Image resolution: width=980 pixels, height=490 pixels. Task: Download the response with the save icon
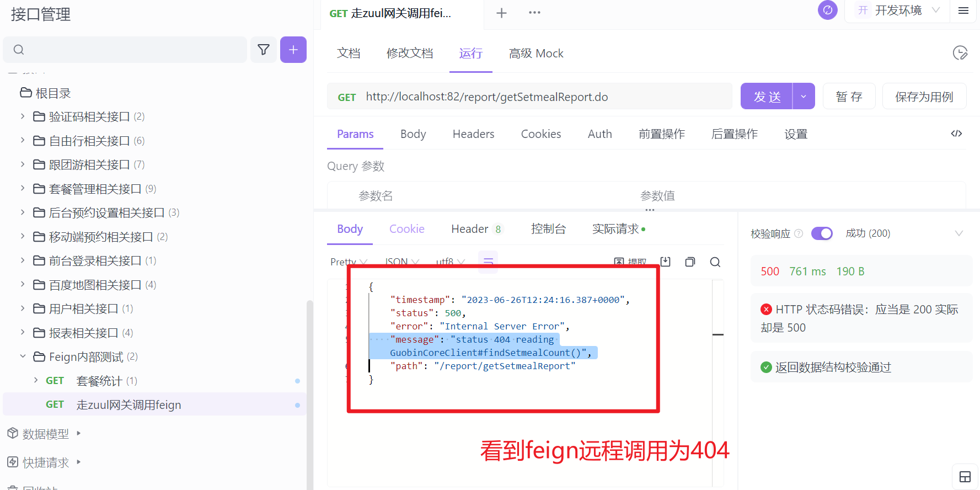(x=666, y=262)
